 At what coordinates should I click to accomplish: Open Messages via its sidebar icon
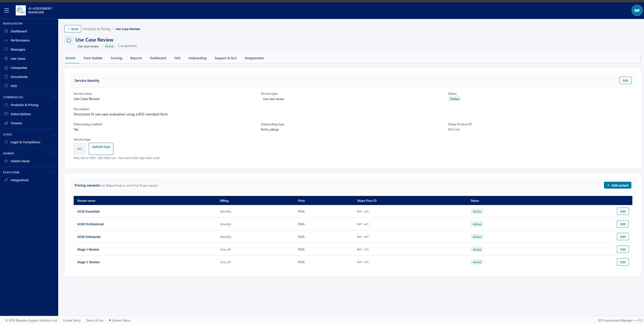(6, 49)
